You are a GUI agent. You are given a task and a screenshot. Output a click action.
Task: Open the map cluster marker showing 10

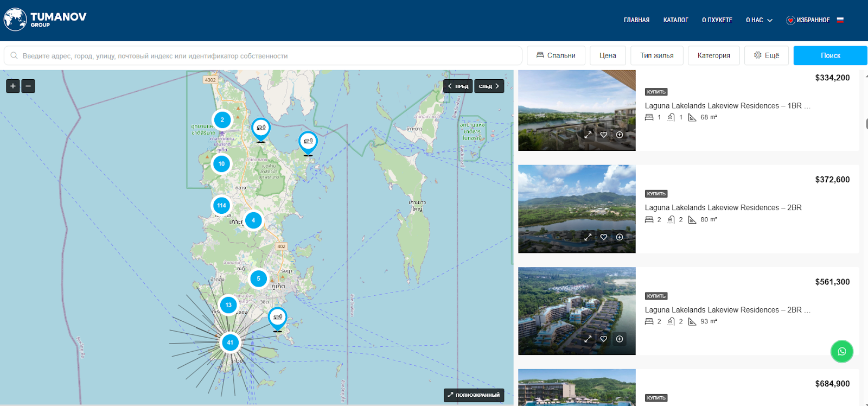click(x=221, y=163)
